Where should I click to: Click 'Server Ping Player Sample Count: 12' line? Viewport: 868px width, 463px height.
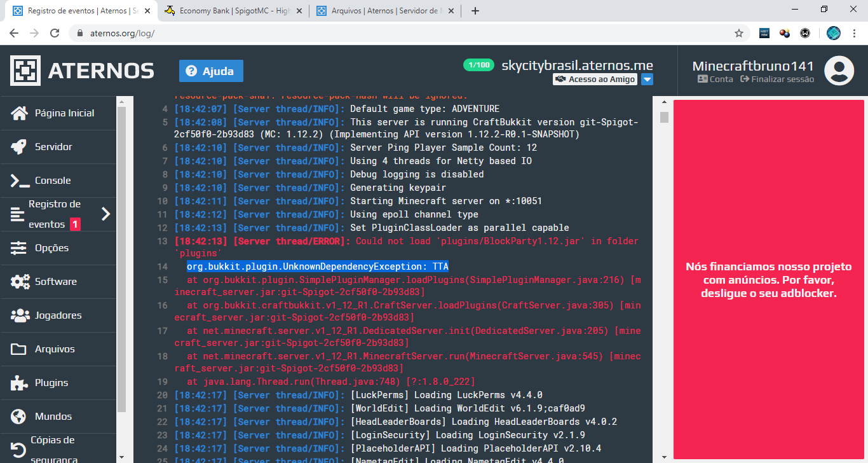point(356,148)
